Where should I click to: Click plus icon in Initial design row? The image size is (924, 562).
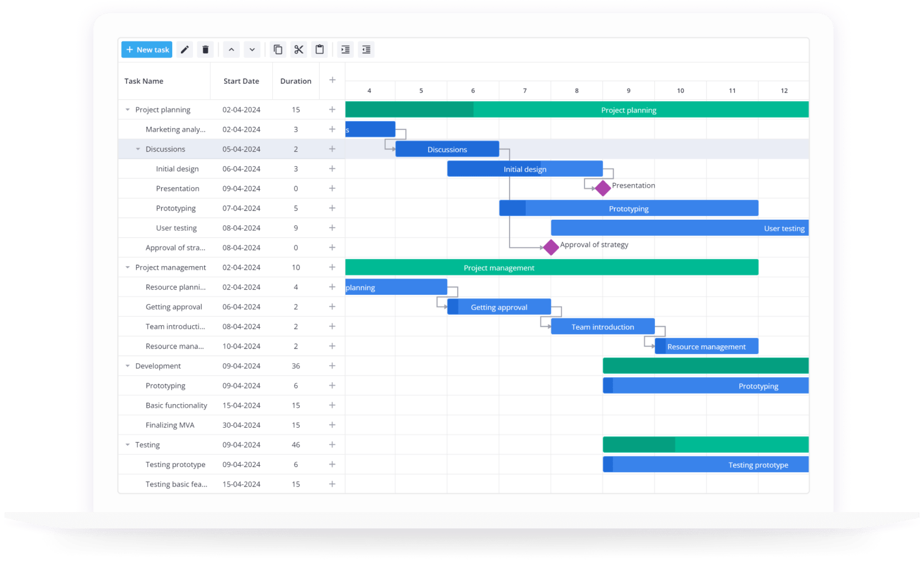332,169
